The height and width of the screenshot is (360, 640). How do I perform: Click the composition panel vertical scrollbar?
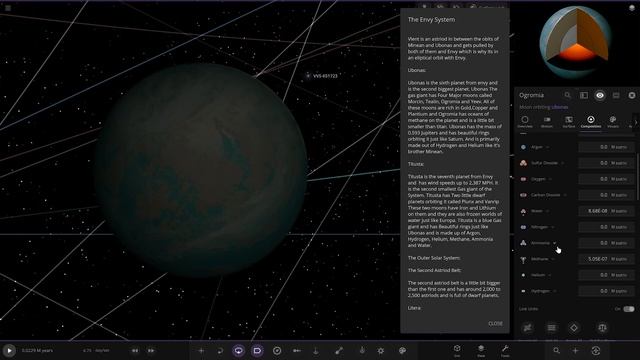pos(638,176)
